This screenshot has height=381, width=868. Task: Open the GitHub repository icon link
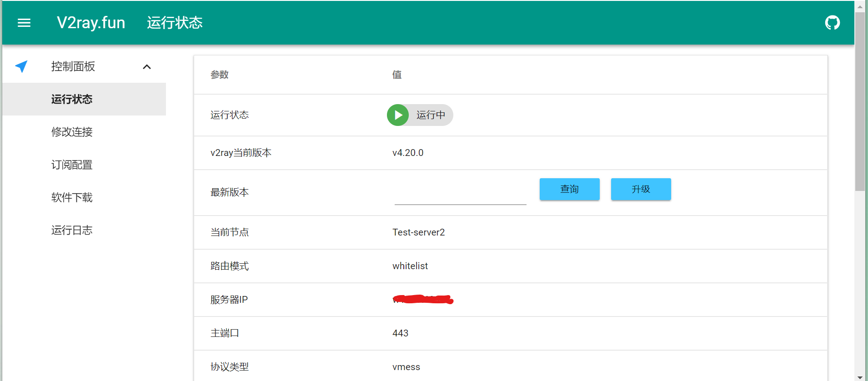[832, 23]
